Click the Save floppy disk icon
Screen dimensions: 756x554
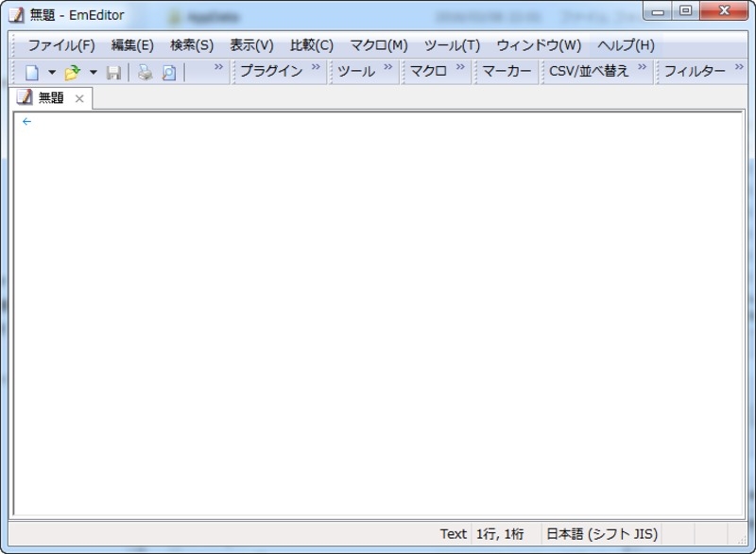pyautogui.click(x=113, y=73)
